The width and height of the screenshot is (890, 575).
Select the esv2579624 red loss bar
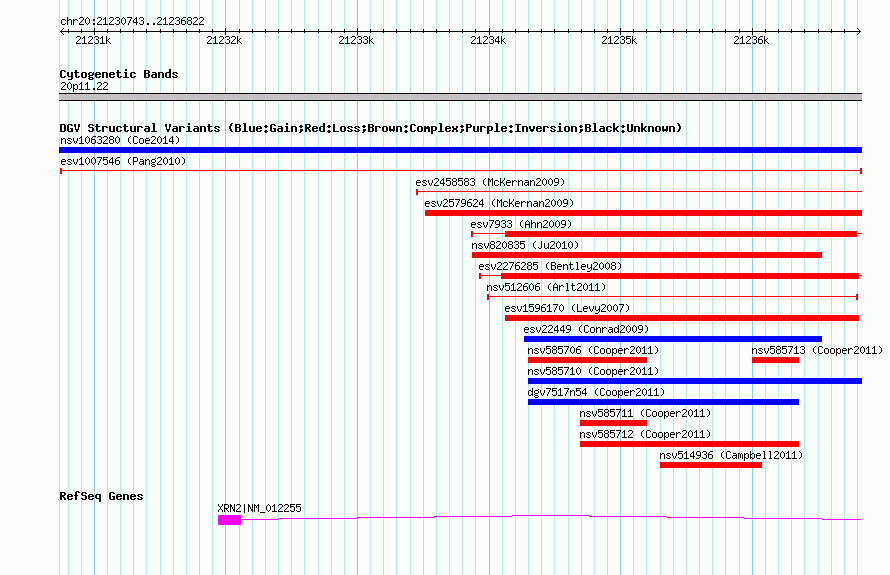644,213
